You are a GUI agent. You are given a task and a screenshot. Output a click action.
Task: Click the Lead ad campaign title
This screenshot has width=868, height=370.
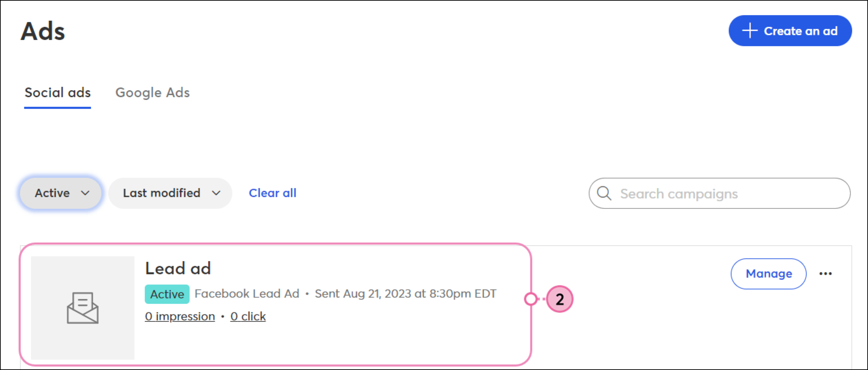[178, 268]
